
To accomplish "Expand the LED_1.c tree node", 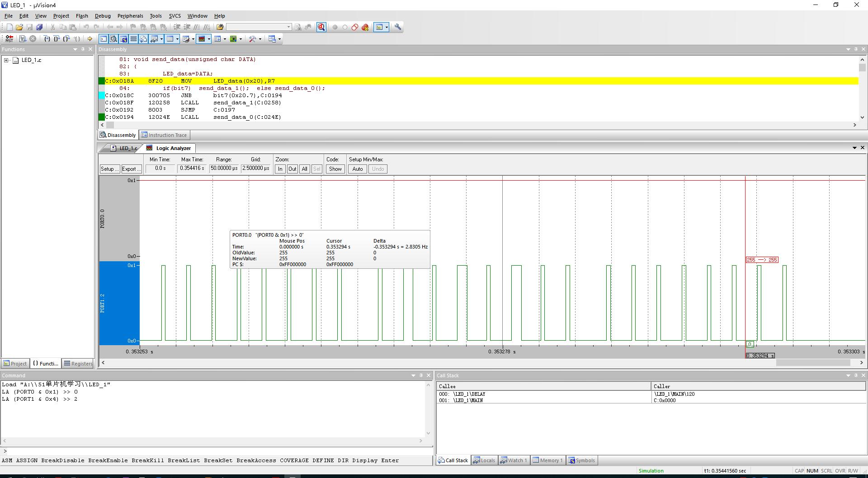I will click(x=6, y=60).
